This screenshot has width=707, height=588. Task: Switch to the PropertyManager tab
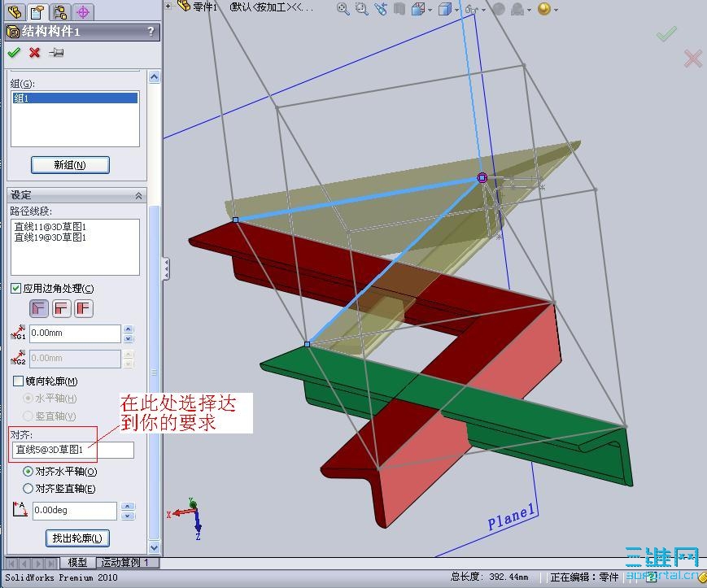[x=37, y=11]
